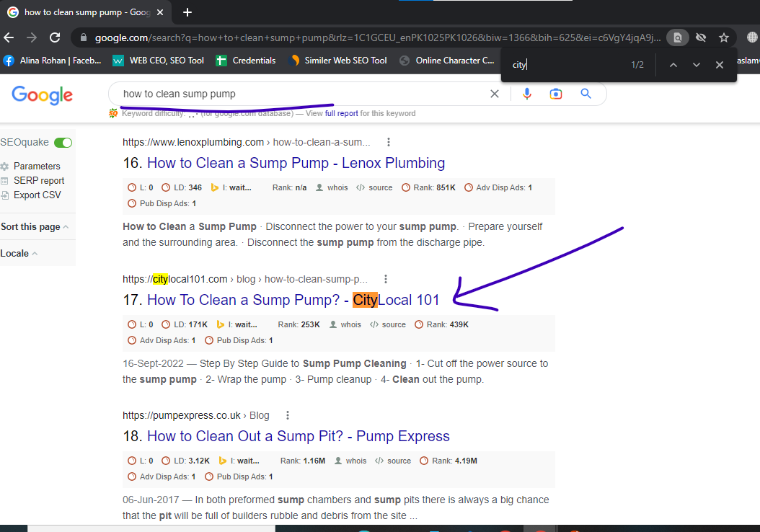
Task: Go forward to next page
Action: [32, 37]
